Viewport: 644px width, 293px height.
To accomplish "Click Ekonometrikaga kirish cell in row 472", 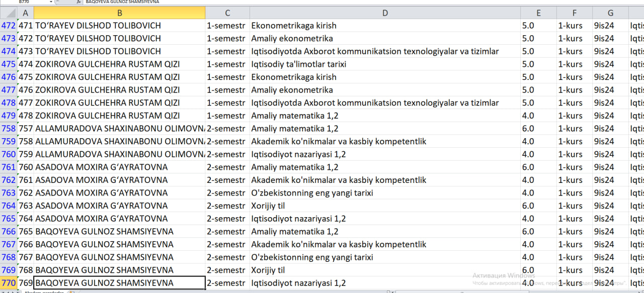I will tap(385, 26).
